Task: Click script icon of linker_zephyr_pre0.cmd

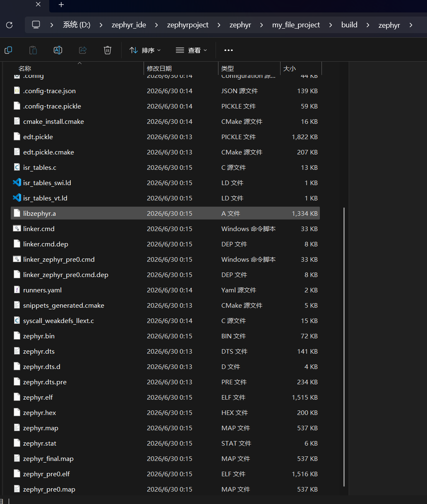Action: [x=17, y=259]
